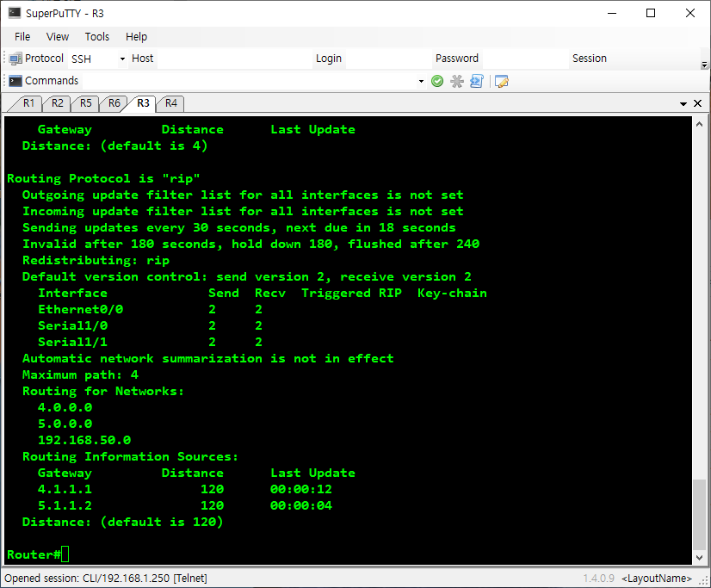The image size is (711, 588).
Task: Click into the Password input field
Action: click(x=524, y=59)
